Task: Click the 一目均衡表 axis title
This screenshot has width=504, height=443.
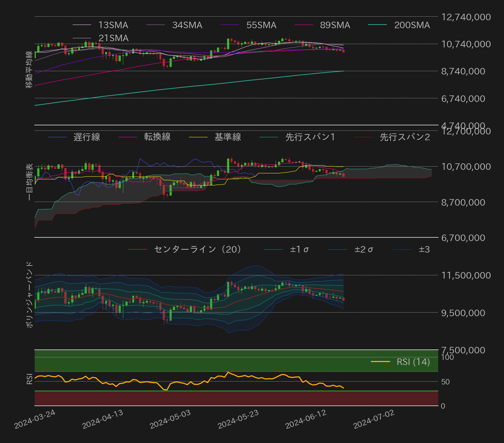Action: [29, 182]
